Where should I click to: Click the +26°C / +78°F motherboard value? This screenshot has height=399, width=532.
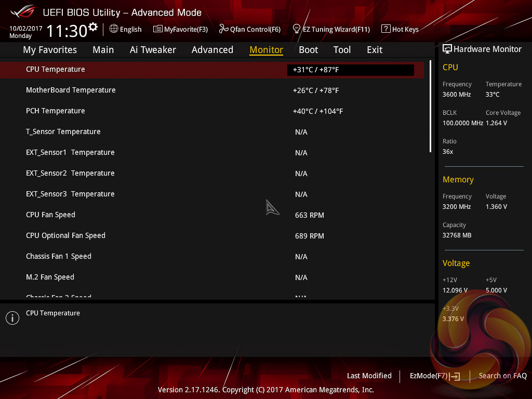click(x=316, y=90)
